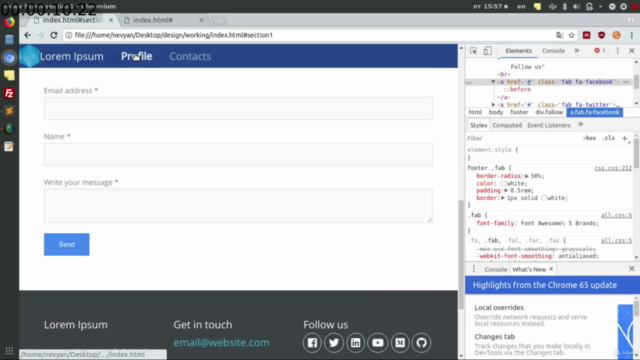Expand padding property triangle
Screen dimensions: 640x360
pos(506,191)
